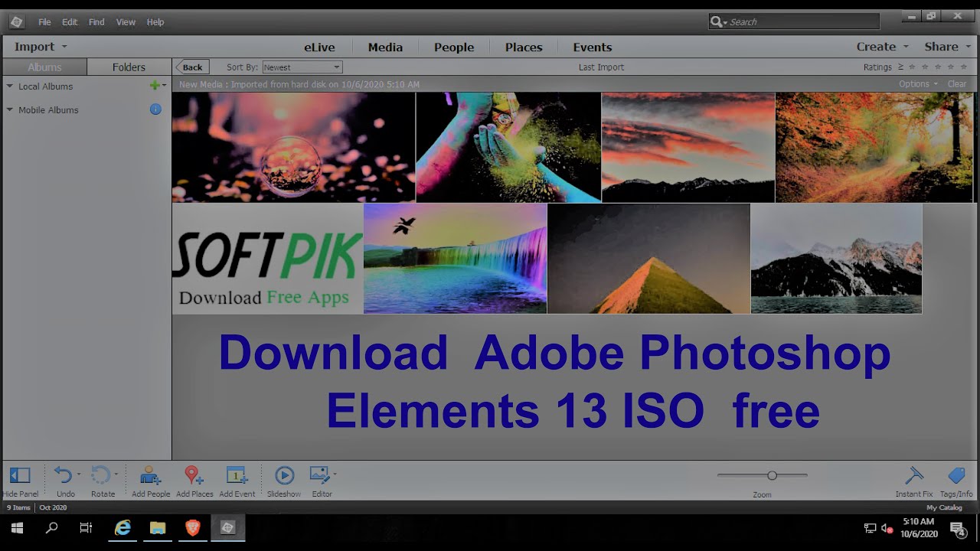Open the Find menu
This screenshot has width=980, height=551.
(x=96, y=22)
